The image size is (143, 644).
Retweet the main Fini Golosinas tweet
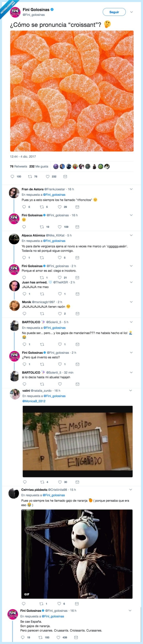click(30, 176)
